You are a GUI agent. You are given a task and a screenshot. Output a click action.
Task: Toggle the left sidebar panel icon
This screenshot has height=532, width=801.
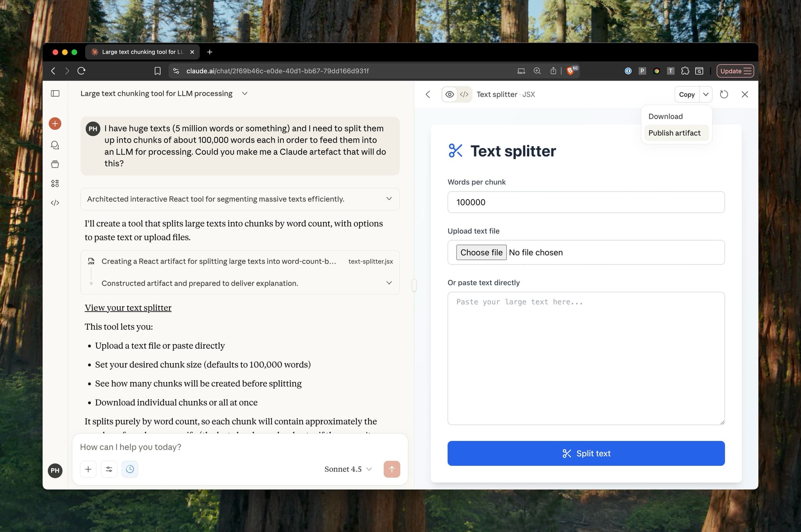click(55, 93)
